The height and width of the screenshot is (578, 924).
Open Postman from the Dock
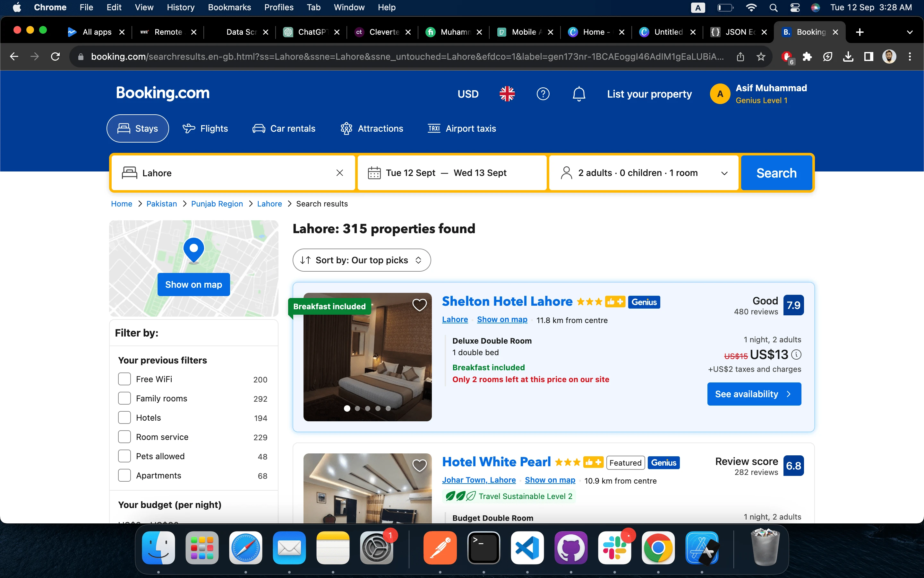point(440,547)
